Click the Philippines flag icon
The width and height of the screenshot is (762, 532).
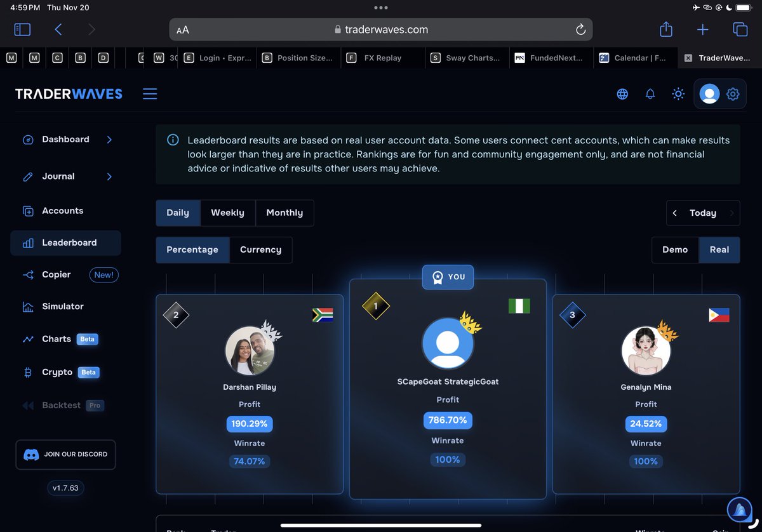coord(719,315)
